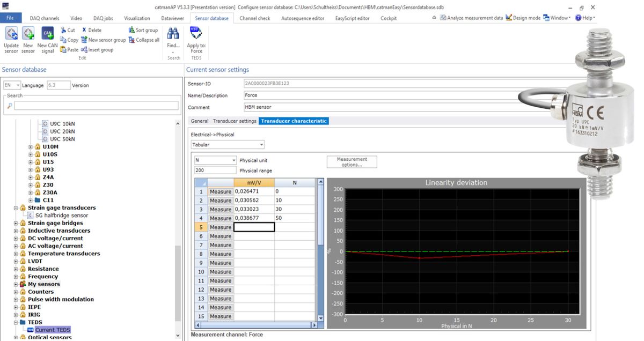Paste sensor from clipboard
Image resolution: width=644 pixels, height=341 pixels.
coord(69,49)
